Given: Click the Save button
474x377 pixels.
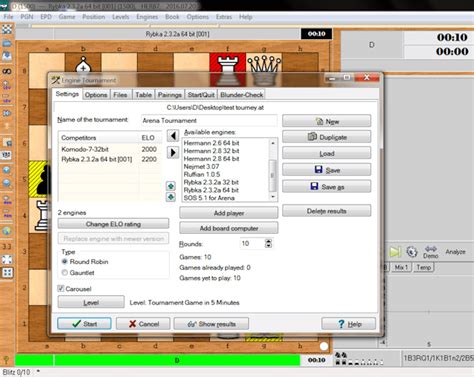Looking at the screenshot, I should pos(326,170).
